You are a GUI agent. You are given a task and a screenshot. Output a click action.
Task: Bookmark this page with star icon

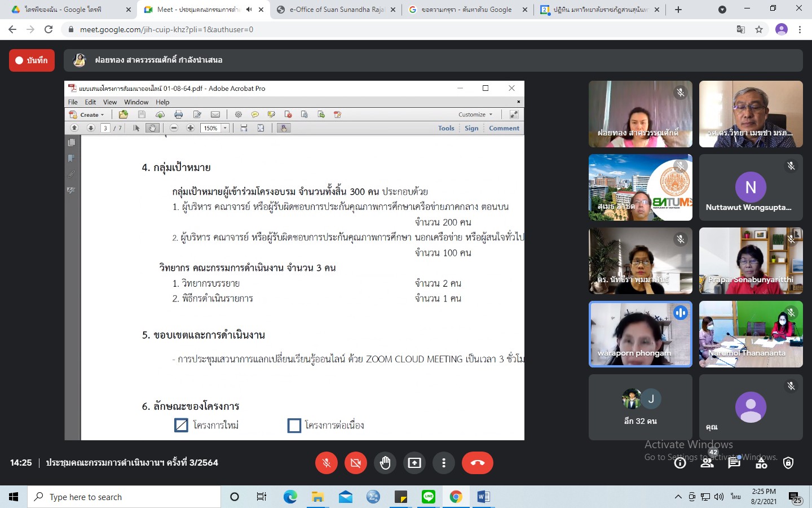[x=759, y=29]
